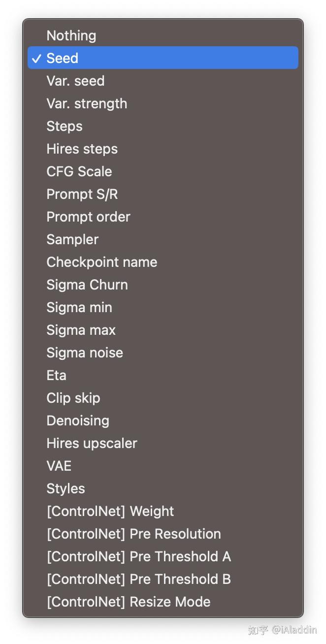326x644 pixels.
Task: Select Var. strength option
Action: (87, 103)
